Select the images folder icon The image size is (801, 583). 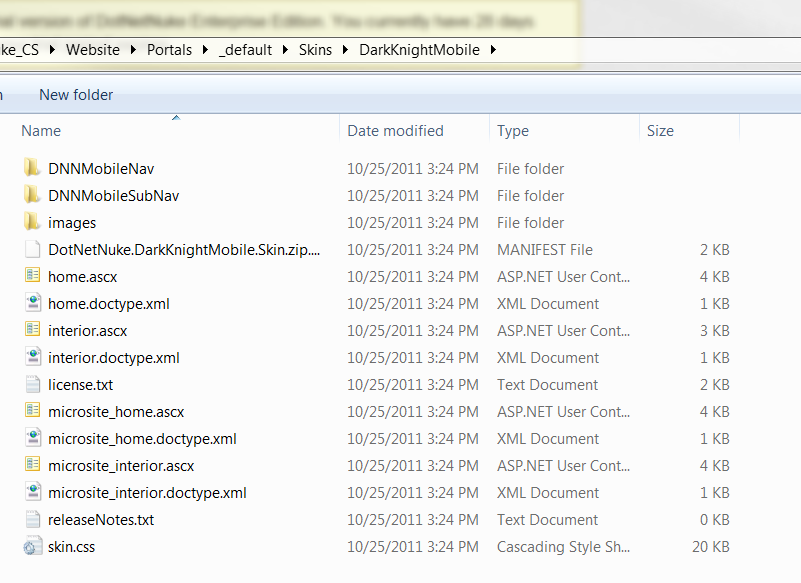(32, 223)
